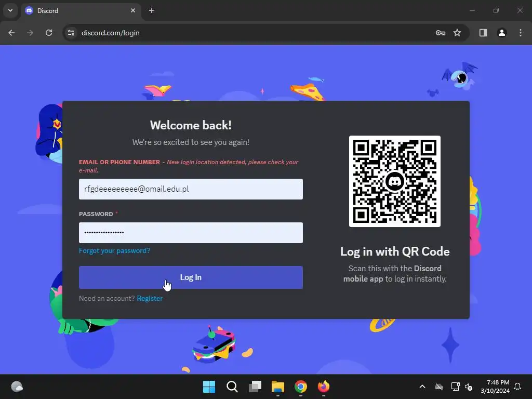
Task: Open the Chrome three-dot menu
Action: tap(521, 33)
